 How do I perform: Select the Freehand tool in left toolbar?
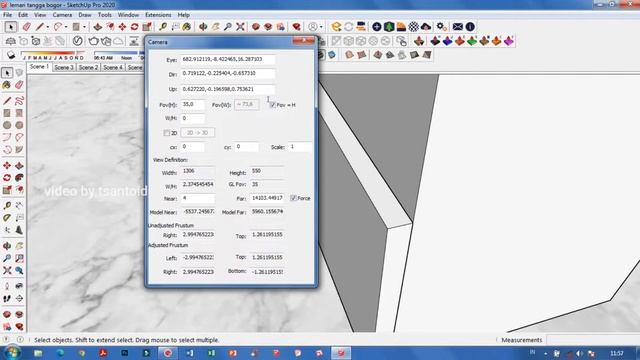tap(19, 101)
